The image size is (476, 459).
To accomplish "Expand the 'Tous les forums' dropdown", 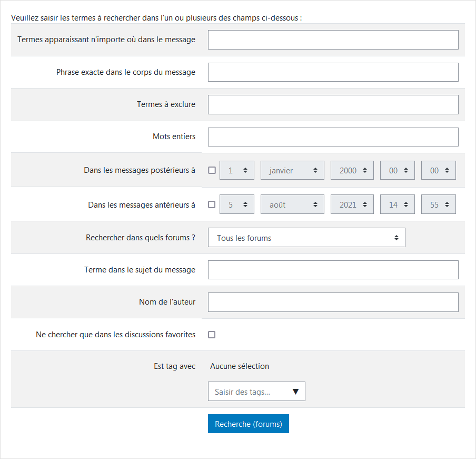I will pyautogui.click(x=306, y=238).
